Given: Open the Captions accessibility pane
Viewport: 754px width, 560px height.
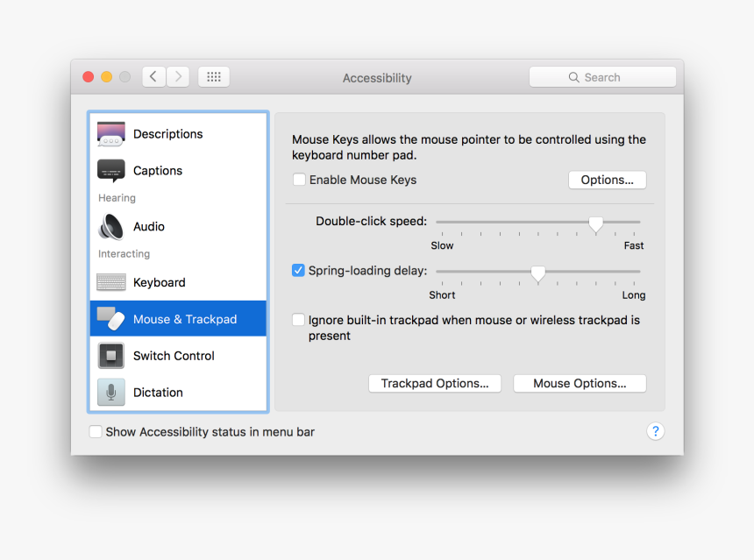Looking at the screenshot, I should (x=110, y=170).
